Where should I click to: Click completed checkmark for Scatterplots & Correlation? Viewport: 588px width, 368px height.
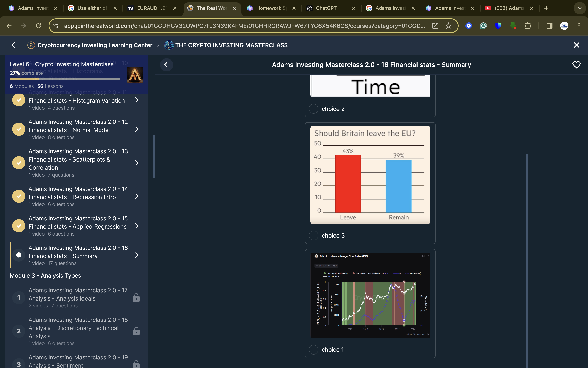[19, 163]
